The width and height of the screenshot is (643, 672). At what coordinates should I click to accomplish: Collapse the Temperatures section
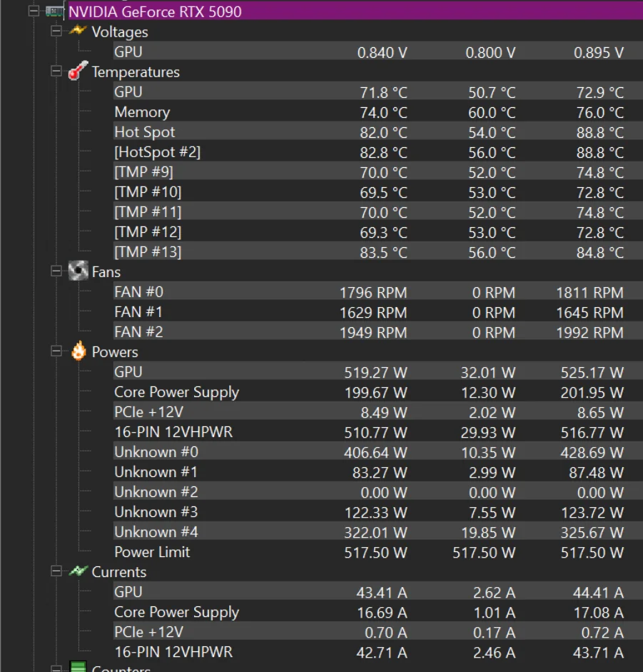coord(56,71)
